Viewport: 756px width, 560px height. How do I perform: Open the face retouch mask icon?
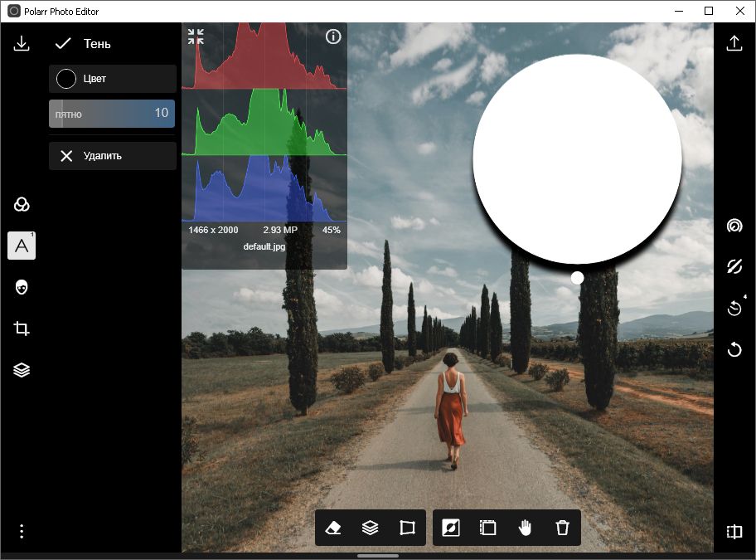[x=22, y=287]
